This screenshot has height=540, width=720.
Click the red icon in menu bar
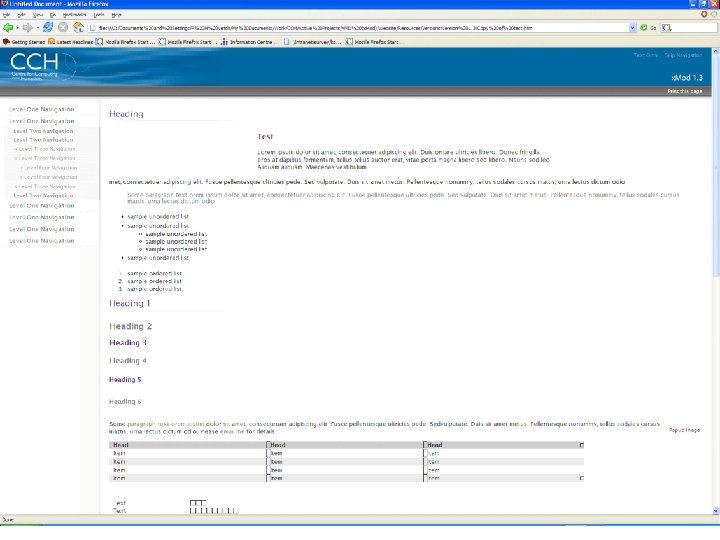(704, 14)
